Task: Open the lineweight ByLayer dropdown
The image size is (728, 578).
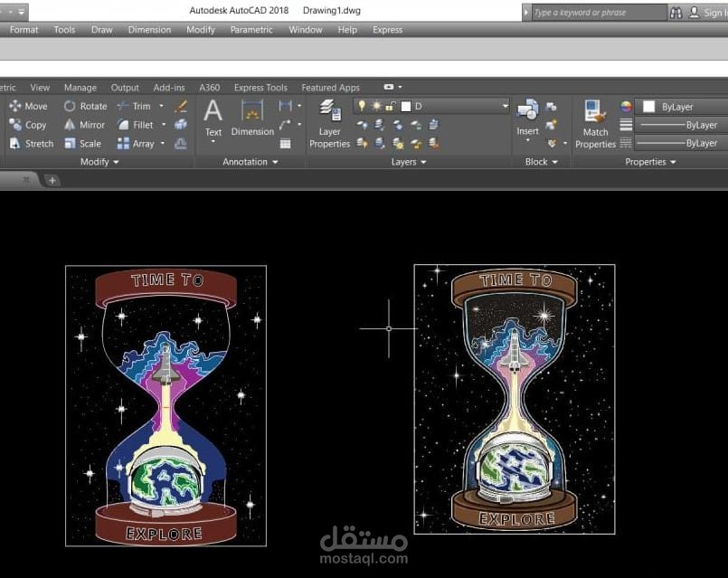Action: [x=682, y=125]
